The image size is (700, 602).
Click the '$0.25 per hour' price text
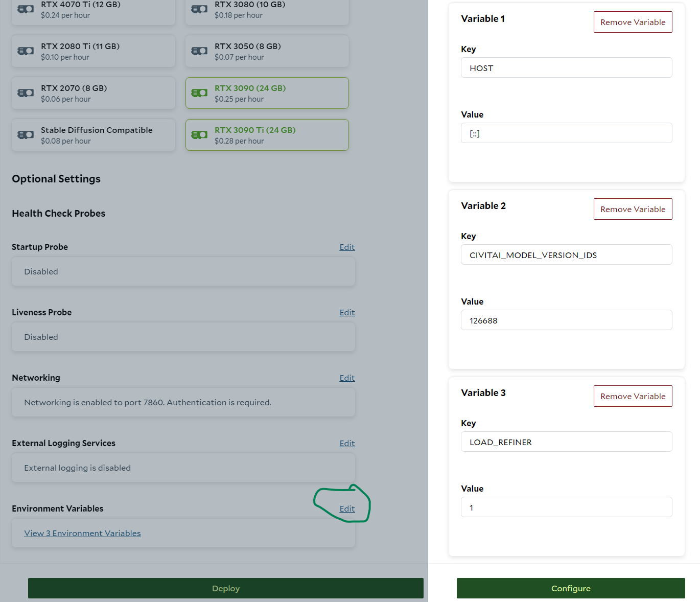point(239,99)
